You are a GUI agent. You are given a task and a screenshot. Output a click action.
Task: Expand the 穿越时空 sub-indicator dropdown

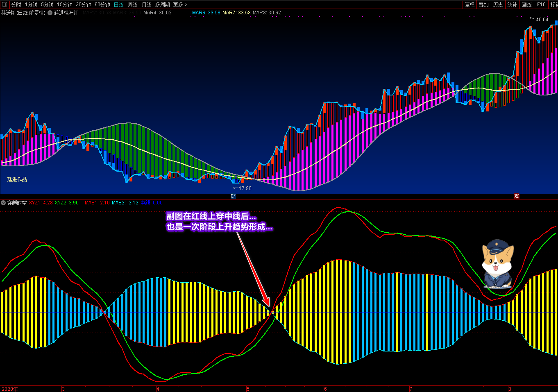click(x=3, y=203)
